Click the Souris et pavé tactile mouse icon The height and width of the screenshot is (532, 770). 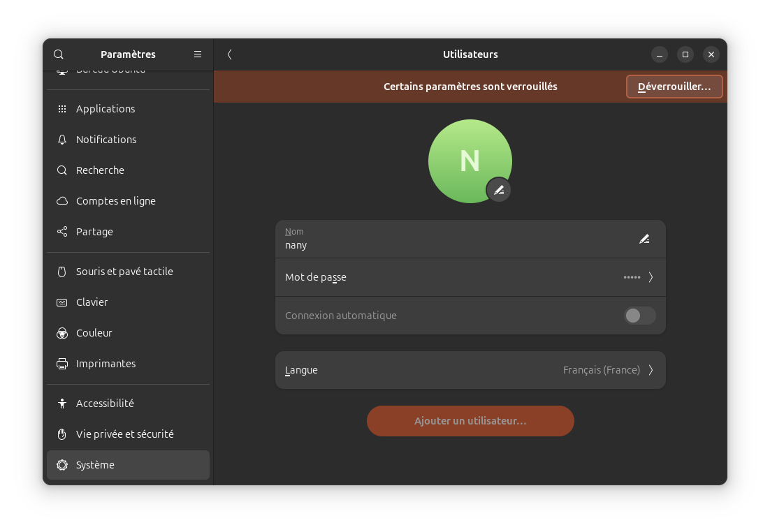pyautogui.click(x=62, y=272)
